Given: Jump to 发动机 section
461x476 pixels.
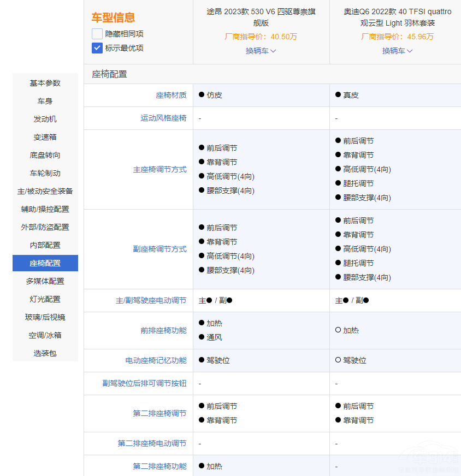Looking at the screenshot, I should click(x=45, y=119).
